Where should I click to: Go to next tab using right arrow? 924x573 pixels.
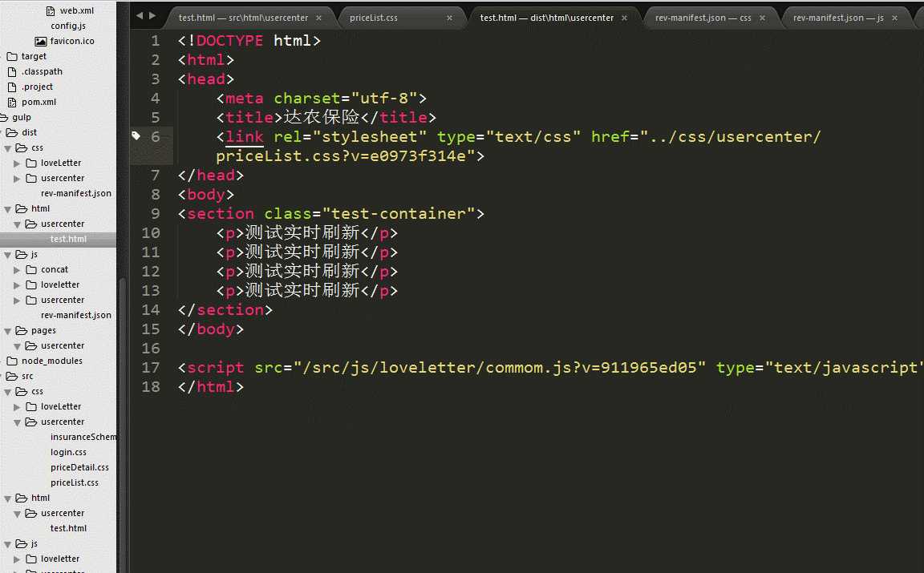click(152, 16)
